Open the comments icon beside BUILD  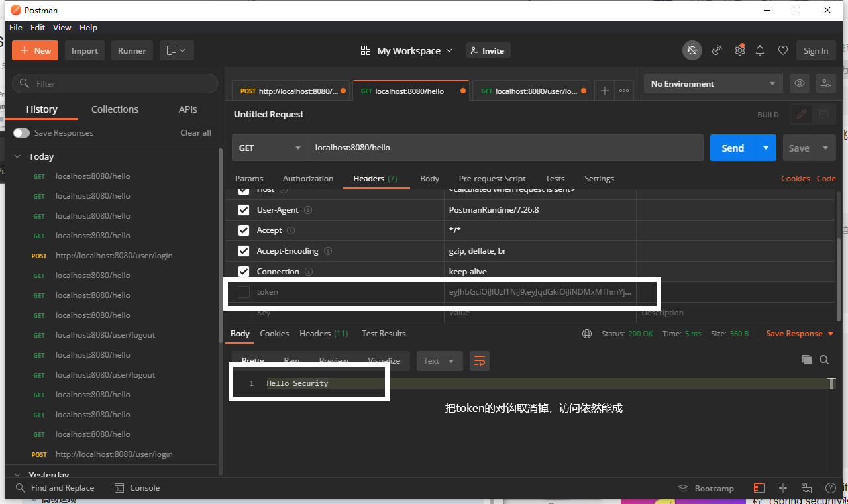click(823, 114)
